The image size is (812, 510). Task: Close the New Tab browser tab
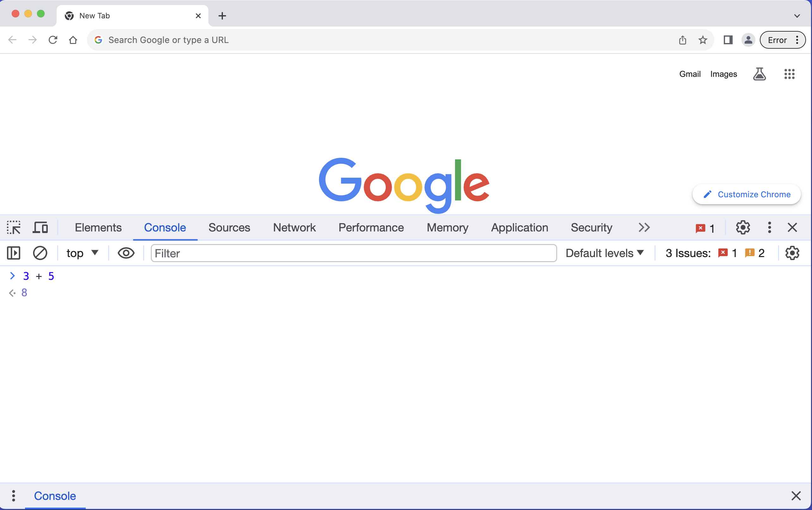click(x=198, y=16)
